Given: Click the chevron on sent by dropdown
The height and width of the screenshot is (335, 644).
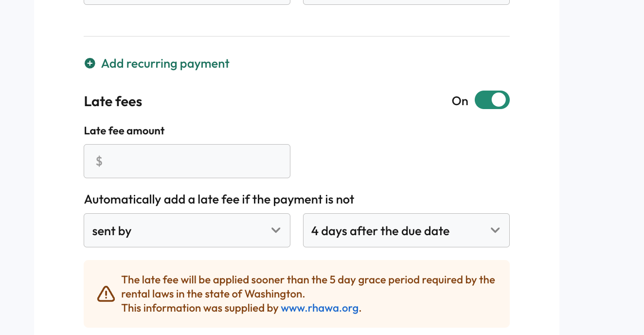Looking at the screenshot, I should pyautogui.click(x=276, y=230).
